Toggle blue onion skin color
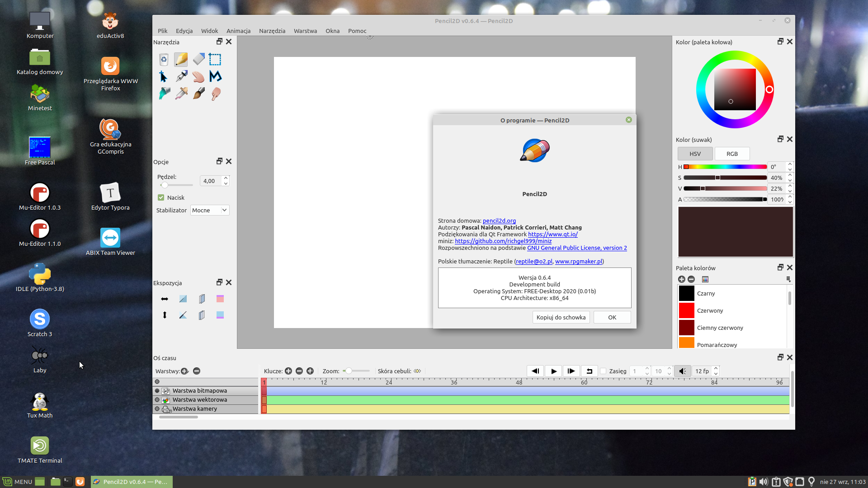The height and width of the screenshot is (488, 868). 220,315
